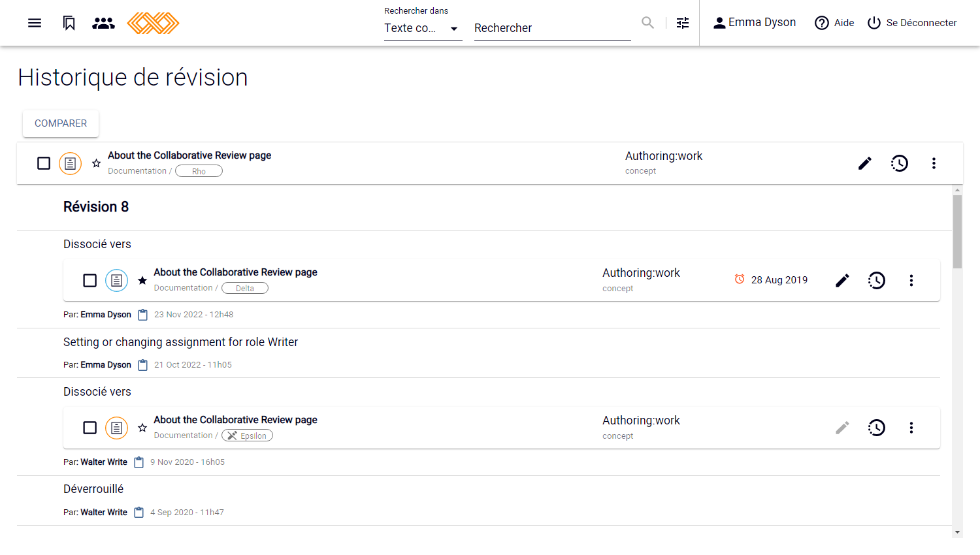Open advanced search filters icon
The height and width of the screenshot is (555, 980).
(683, 23)
